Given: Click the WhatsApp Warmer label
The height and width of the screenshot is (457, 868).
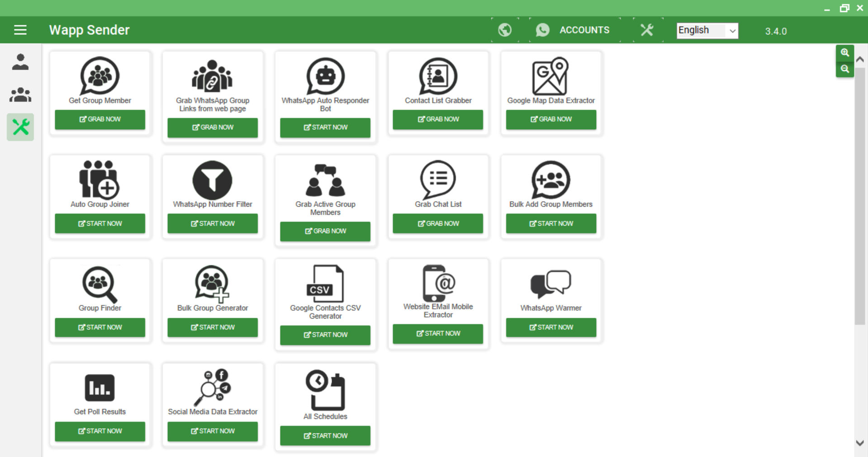Looking at the screenshot, I should 550,308.
